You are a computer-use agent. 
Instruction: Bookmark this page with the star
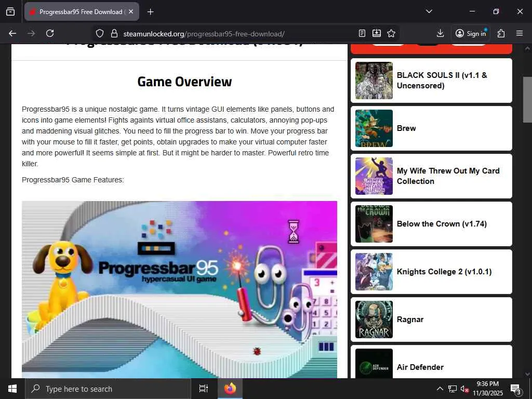coord(391,33)
